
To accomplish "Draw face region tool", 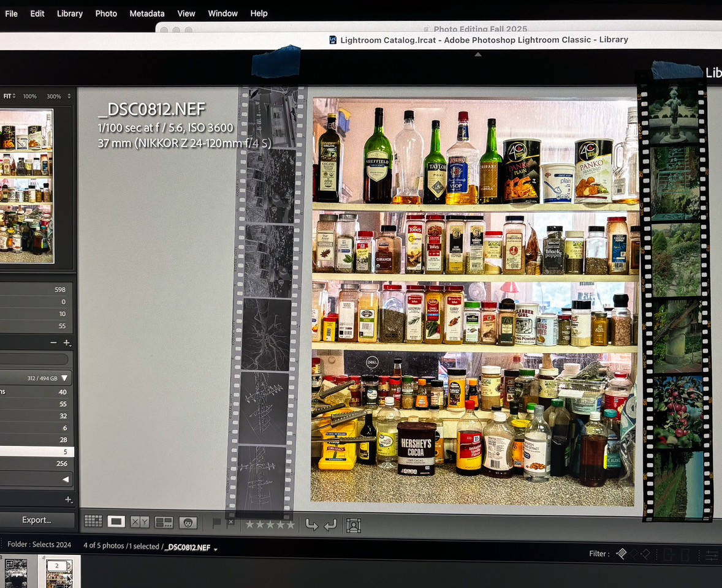I will point(354,526).
